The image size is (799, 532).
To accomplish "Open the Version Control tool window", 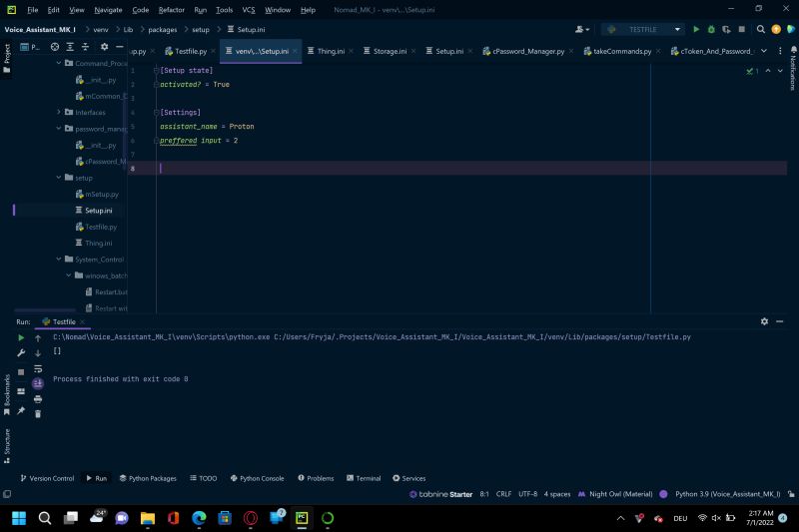I will click(x=47, y=478).
